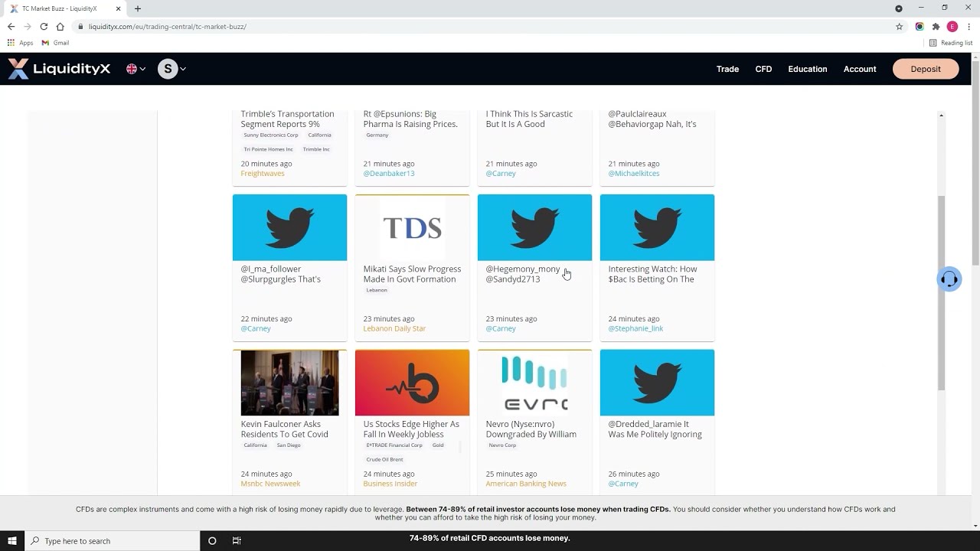This screenshot has height=551, width=980.
Task: Open the live support headset icon
Action: pyautogui.click(x=949, y=279)
